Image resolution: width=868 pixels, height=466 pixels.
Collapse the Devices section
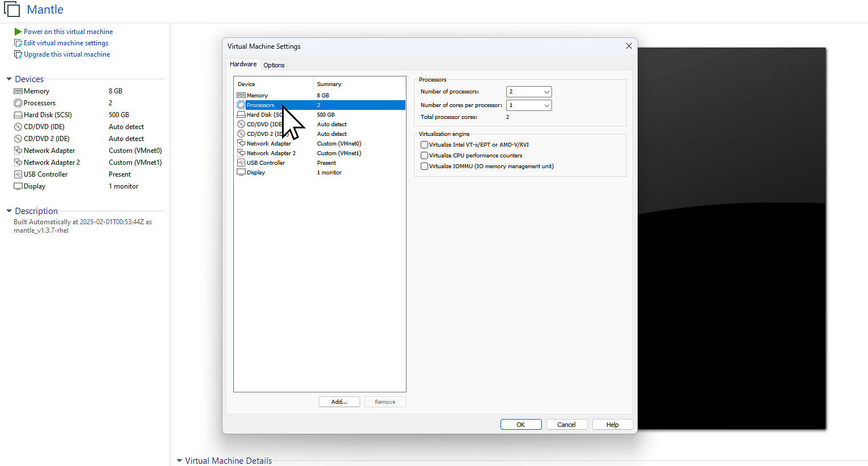coord(8,79)
